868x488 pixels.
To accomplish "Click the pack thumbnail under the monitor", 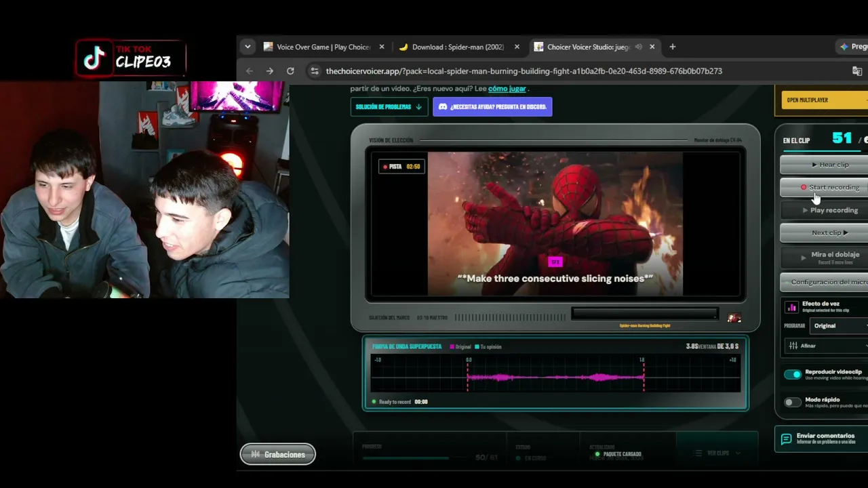I will (734, 318).
